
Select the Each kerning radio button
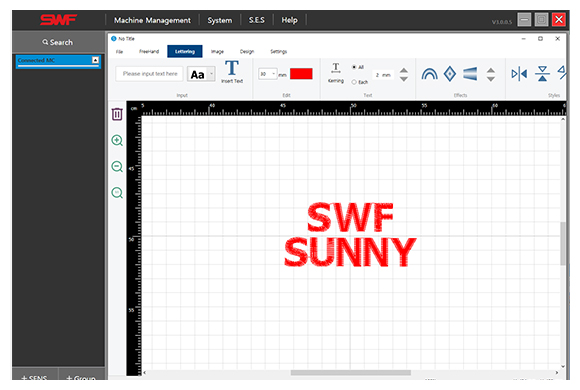click(354, 82)
